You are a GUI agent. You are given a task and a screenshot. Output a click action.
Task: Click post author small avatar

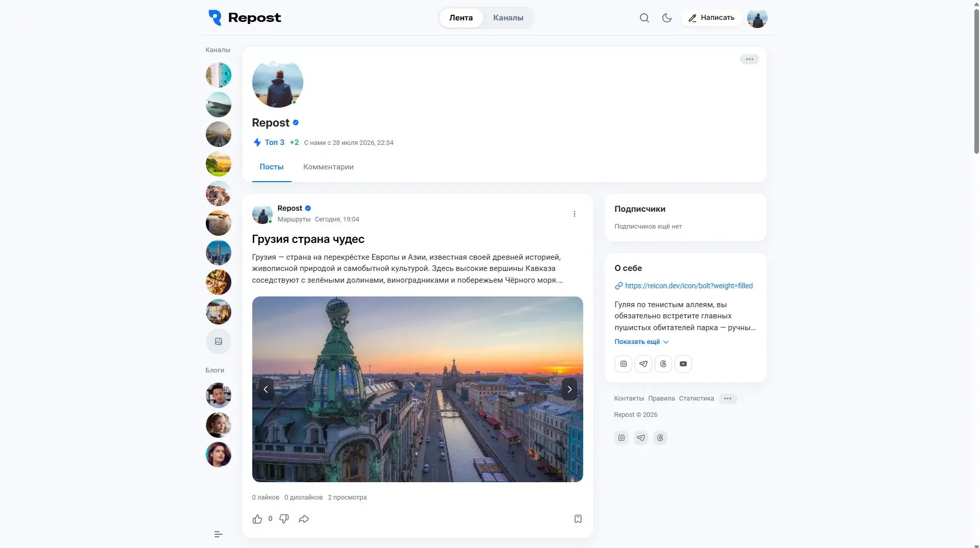[262, 214]
